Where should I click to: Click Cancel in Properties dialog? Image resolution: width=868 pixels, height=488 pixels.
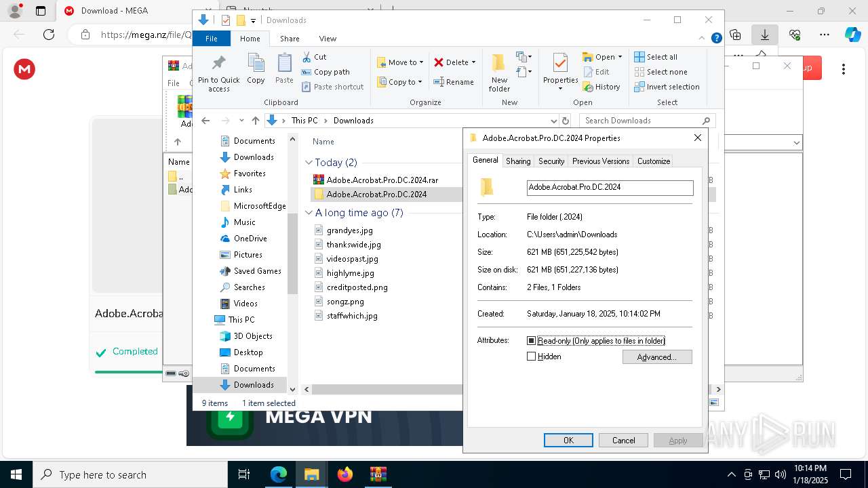coord(623,441)
